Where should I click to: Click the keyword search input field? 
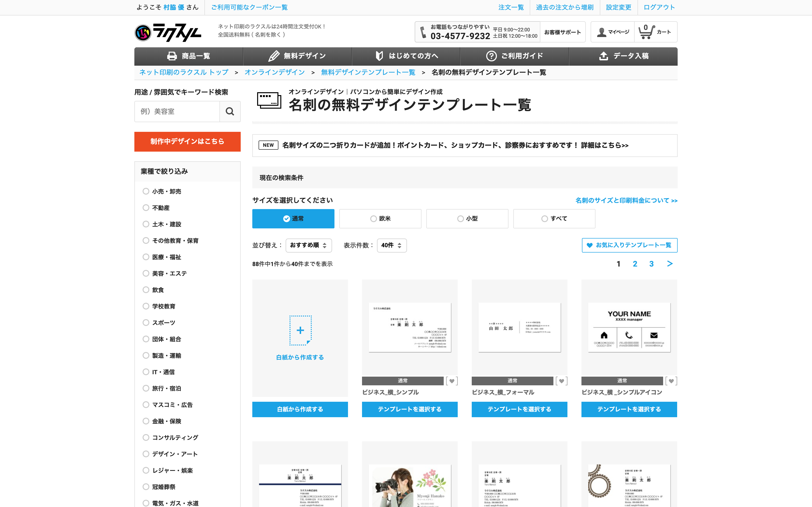(177, 111)
